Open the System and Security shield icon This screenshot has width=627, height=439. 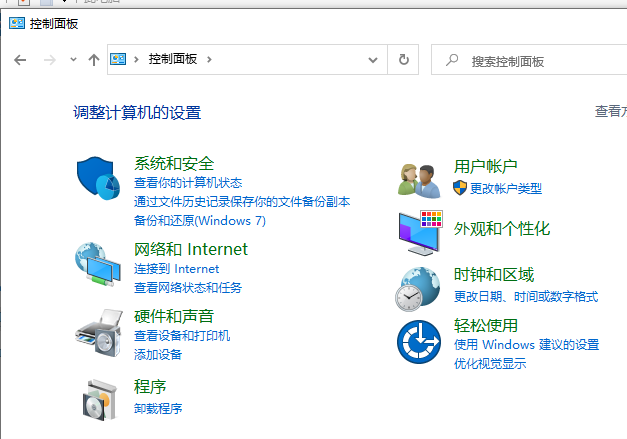click(98, 178)
